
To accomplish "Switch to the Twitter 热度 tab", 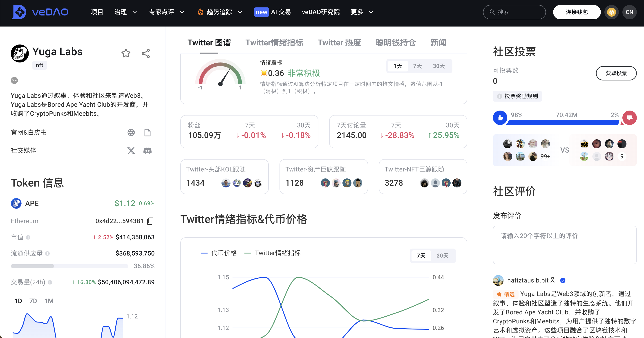I will pos(339,43).
